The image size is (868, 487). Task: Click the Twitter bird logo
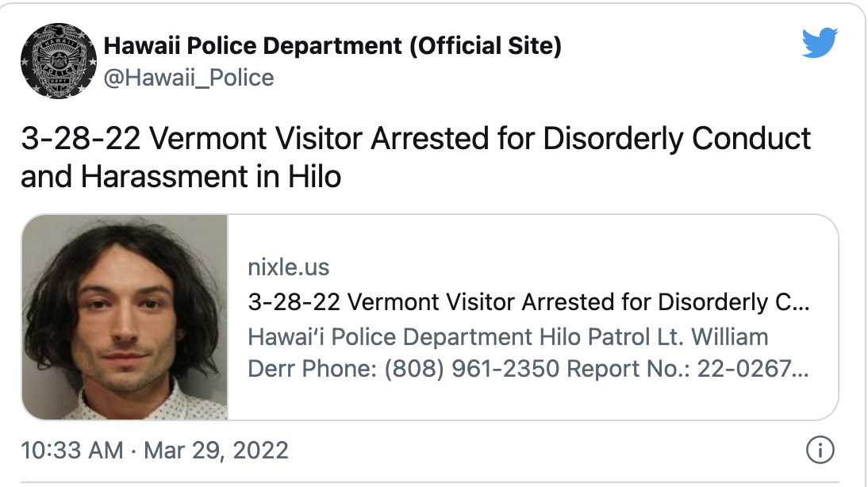click(820, 43)
